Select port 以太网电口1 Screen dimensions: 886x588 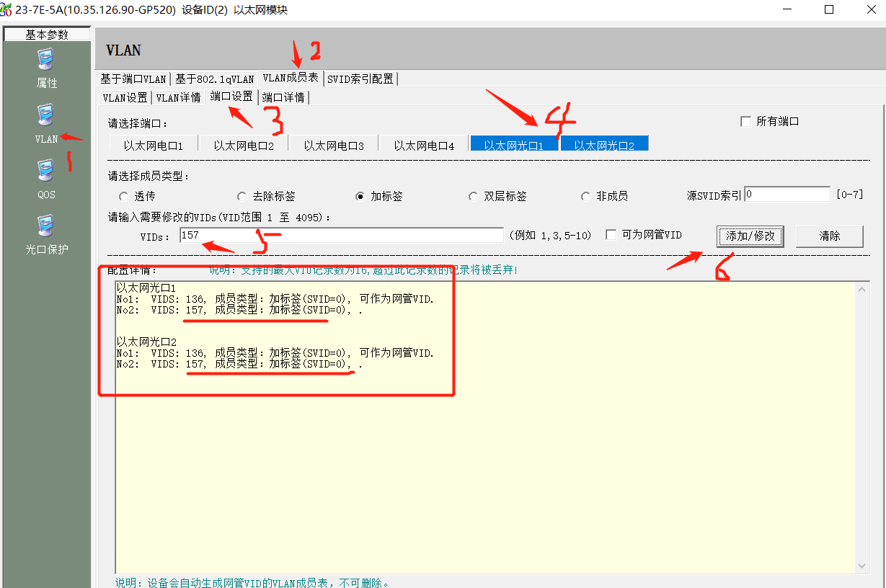point(154,145)
